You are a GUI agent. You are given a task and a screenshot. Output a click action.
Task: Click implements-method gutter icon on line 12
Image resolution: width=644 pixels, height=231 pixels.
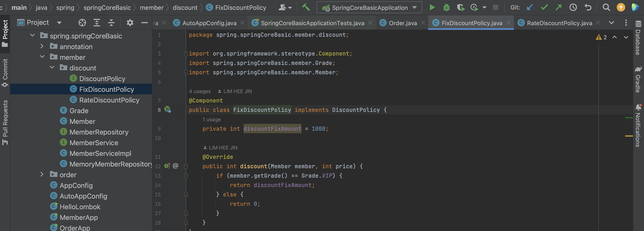pos(167,166)
